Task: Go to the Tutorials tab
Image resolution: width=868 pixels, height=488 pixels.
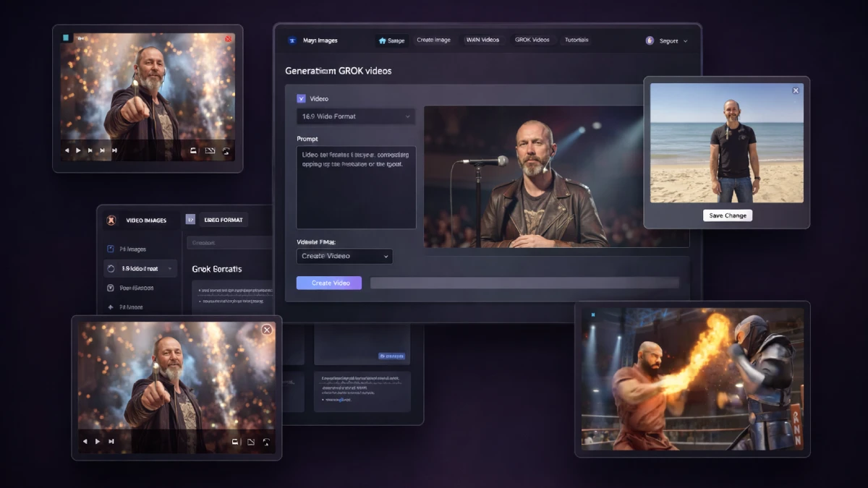Action: click(x=576, y=40)
